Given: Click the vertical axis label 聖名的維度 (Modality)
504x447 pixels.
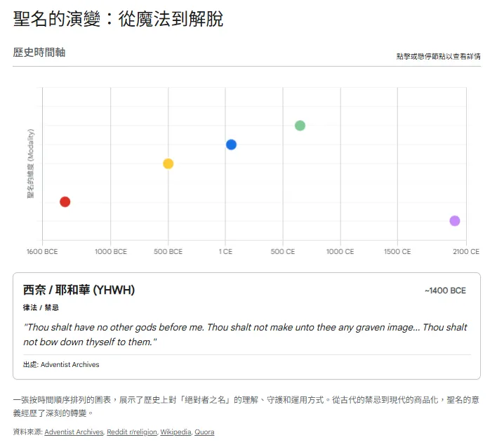Looking at the screenshot, I should coord(31,164).
